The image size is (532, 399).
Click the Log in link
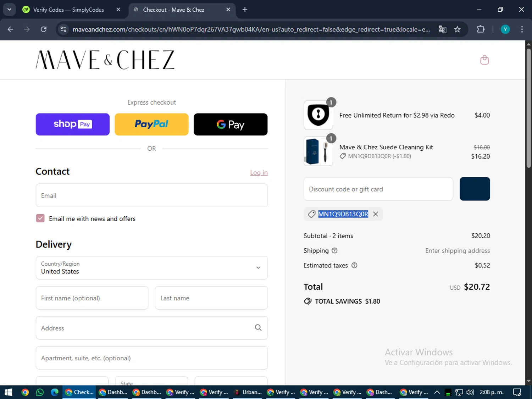pos(259,173)
